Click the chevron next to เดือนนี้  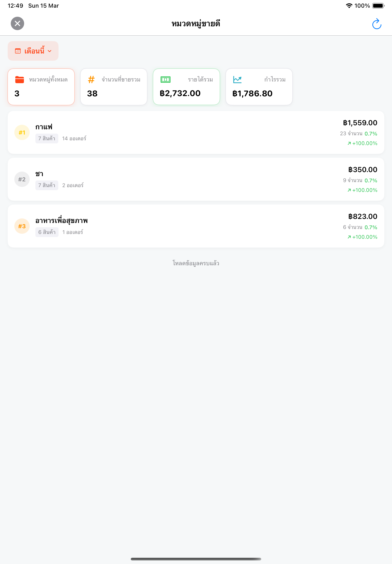(x=50, y=51)
